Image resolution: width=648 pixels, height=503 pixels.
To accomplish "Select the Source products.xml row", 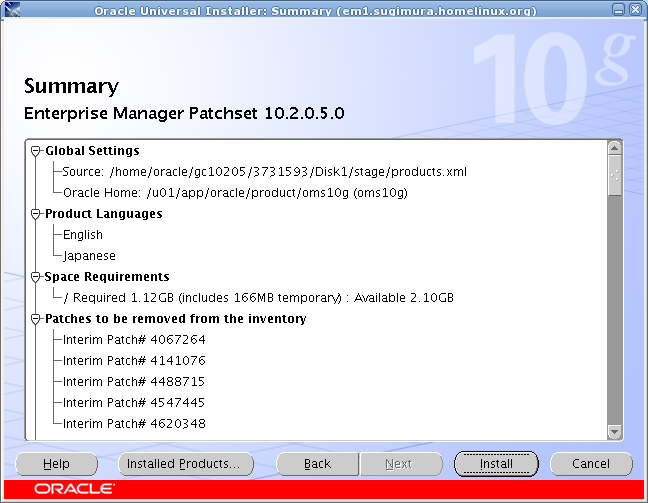I will (264, 172).
